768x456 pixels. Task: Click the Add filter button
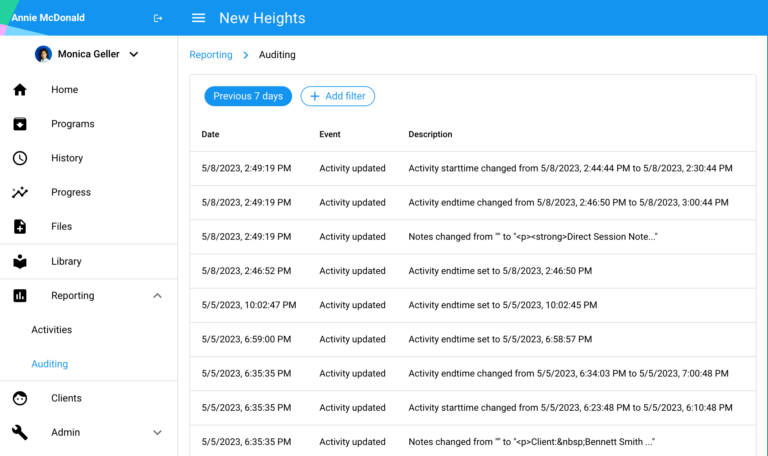click(338, 96)
